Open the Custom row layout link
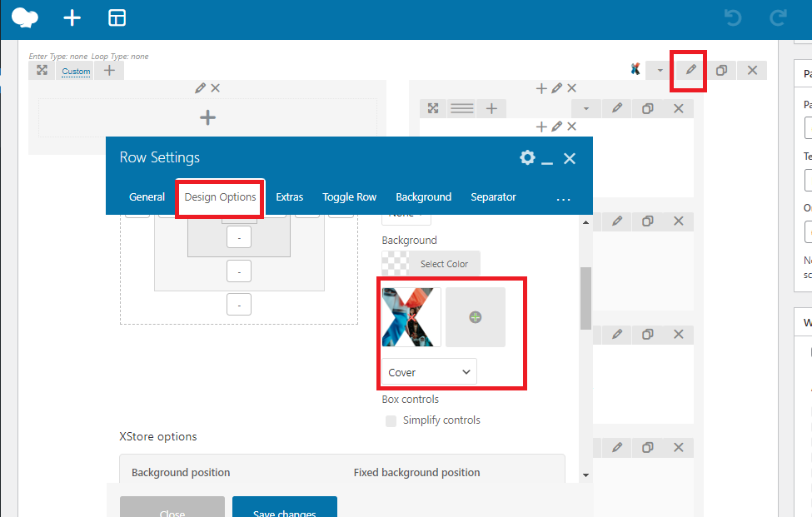 point(76,71)
